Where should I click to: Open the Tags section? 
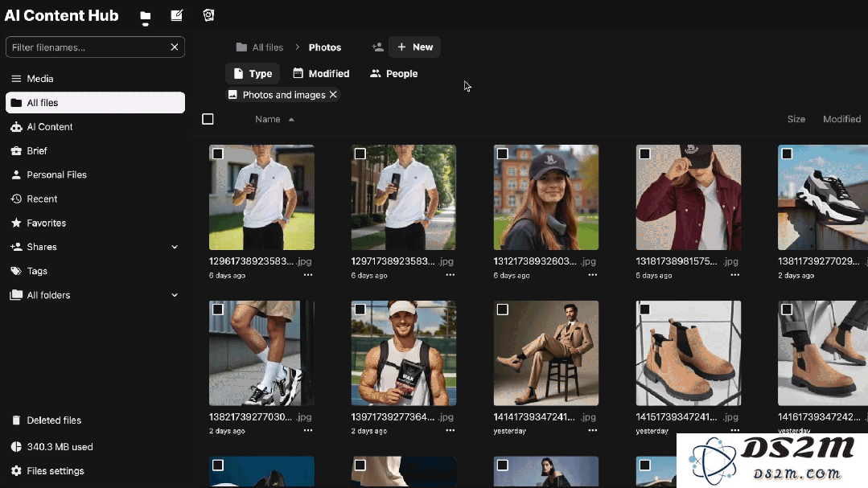click(x=95, y=271)
